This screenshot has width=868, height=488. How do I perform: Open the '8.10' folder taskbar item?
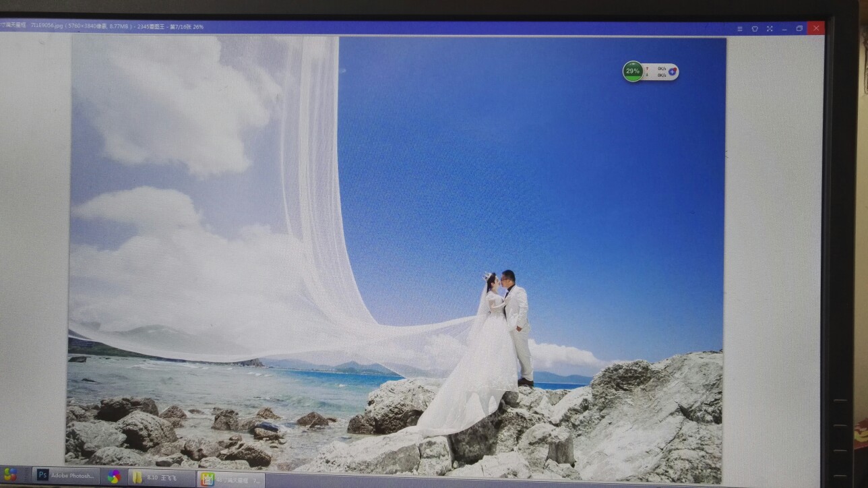(x=161, y=477)
